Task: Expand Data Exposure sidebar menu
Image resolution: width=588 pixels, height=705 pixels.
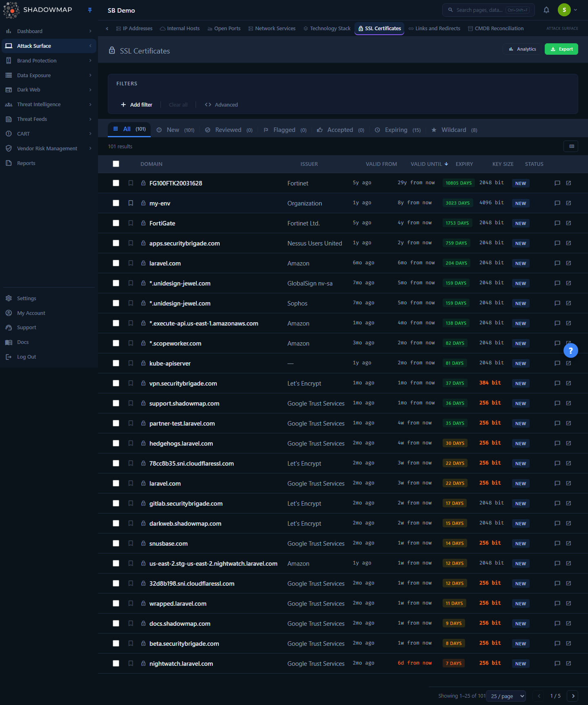Action: (49, 75)
